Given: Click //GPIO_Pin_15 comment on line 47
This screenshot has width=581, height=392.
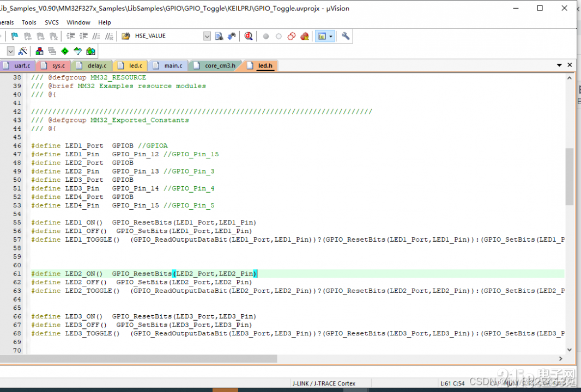Looking at the screenshot, I should coord(191,154).
